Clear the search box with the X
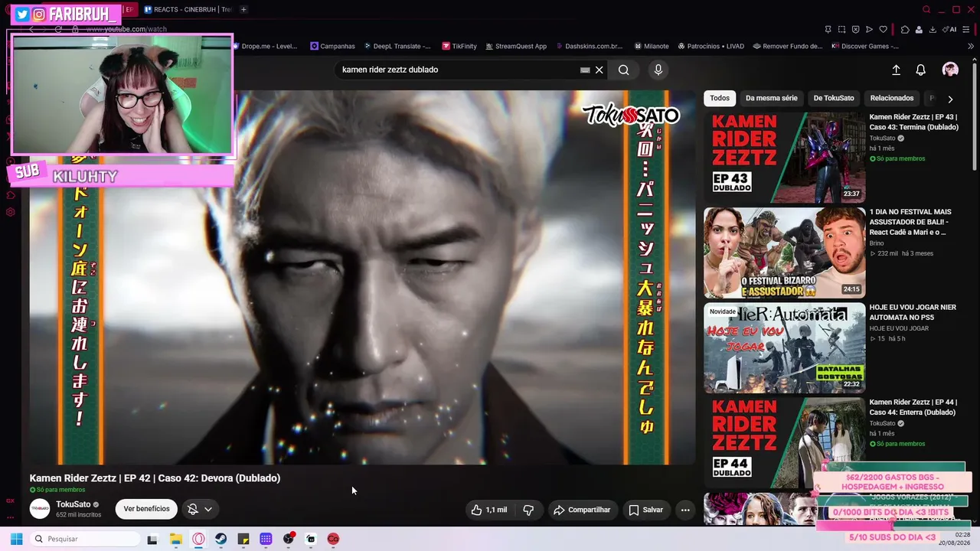 (x=599, y=70)
